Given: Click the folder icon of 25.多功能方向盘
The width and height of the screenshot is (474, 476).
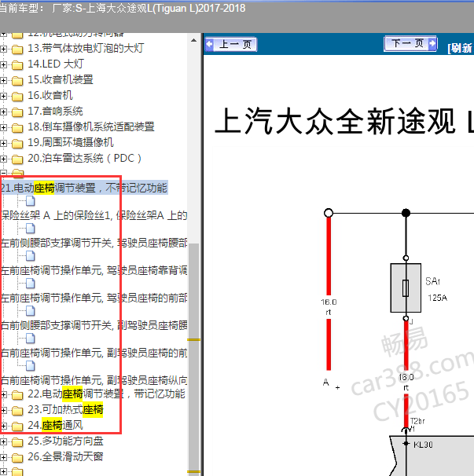Looking at the screenshot, I should tap(17, 442).
